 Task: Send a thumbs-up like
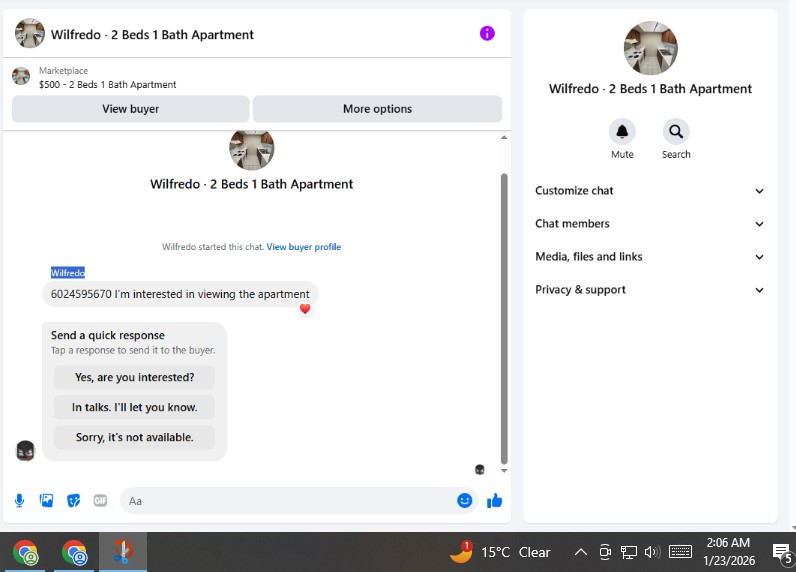(494, 501)
